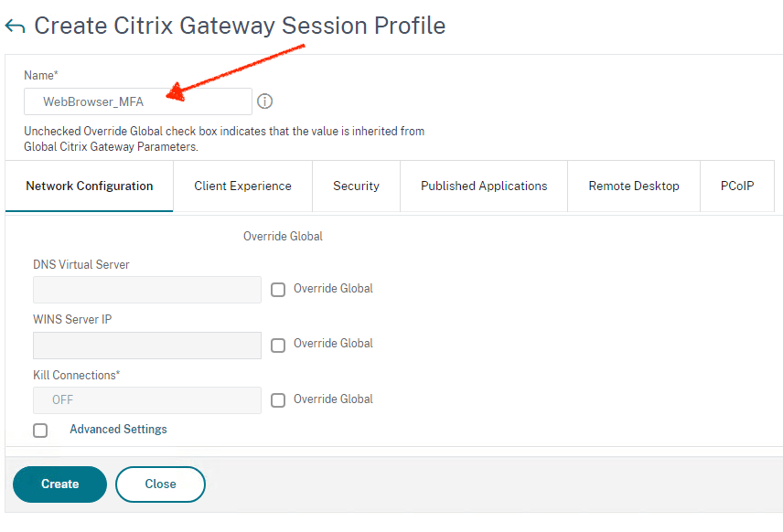Switch to the Client Experience tab
783x532 pixels.
tap(241, 186)
